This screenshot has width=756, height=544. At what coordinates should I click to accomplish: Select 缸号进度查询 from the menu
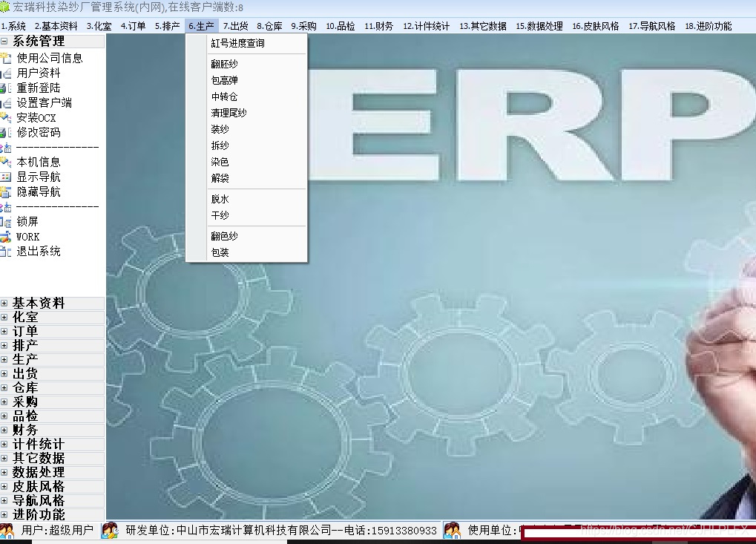(246, 43)
